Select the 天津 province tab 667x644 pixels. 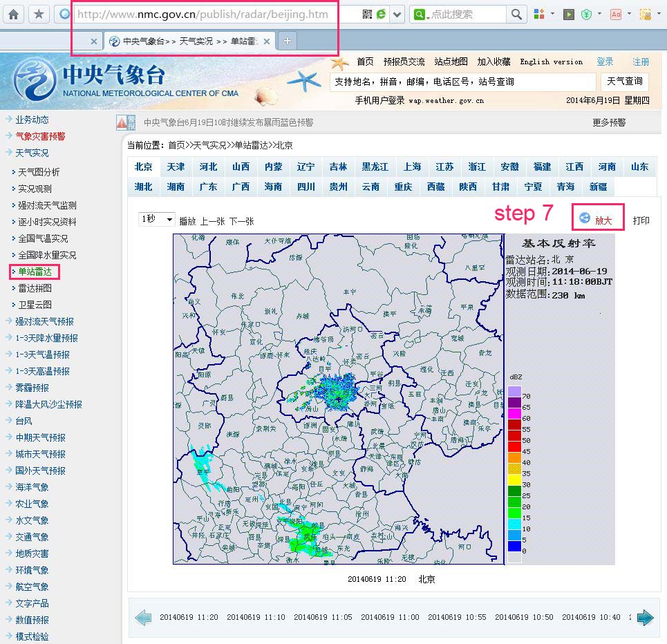click(176, 167)
